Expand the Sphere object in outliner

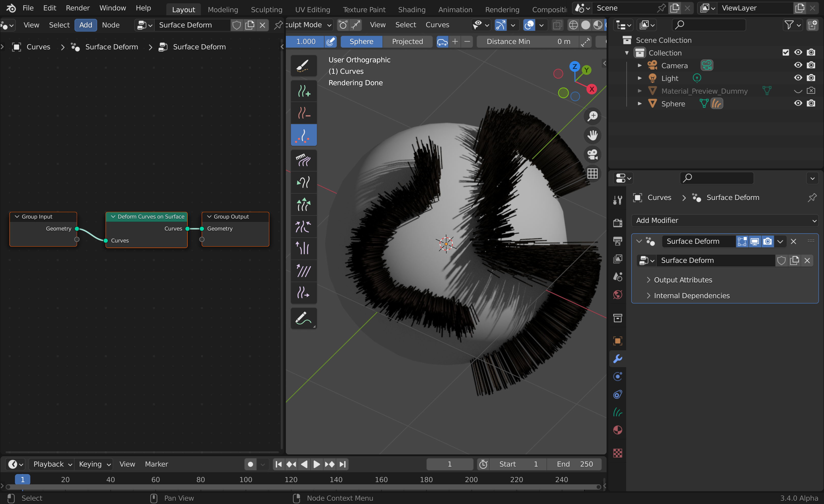pos(639,104)
